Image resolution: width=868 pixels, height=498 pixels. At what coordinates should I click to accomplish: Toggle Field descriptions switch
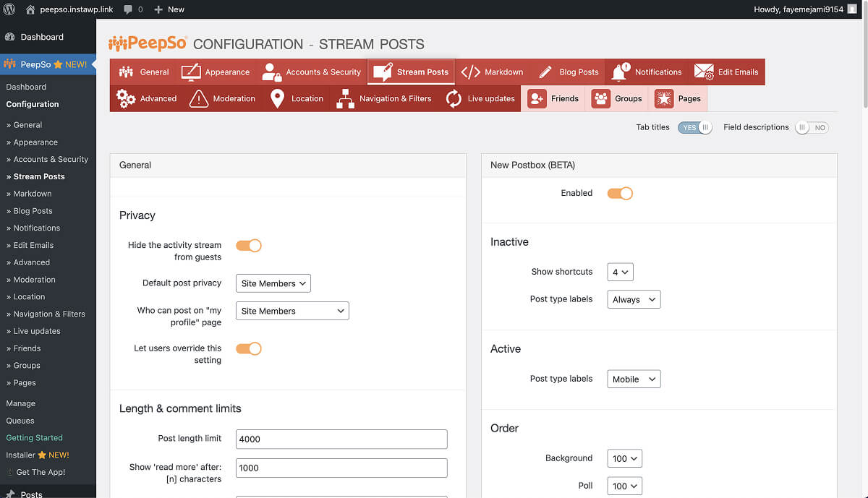pyautogui.click(x=811, y=127)
